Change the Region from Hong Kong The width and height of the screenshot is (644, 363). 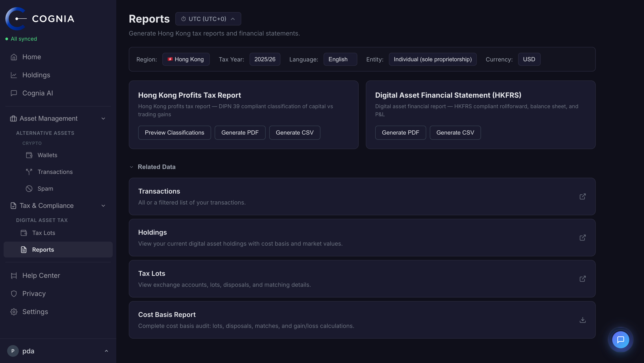click(x=186, y=59)
